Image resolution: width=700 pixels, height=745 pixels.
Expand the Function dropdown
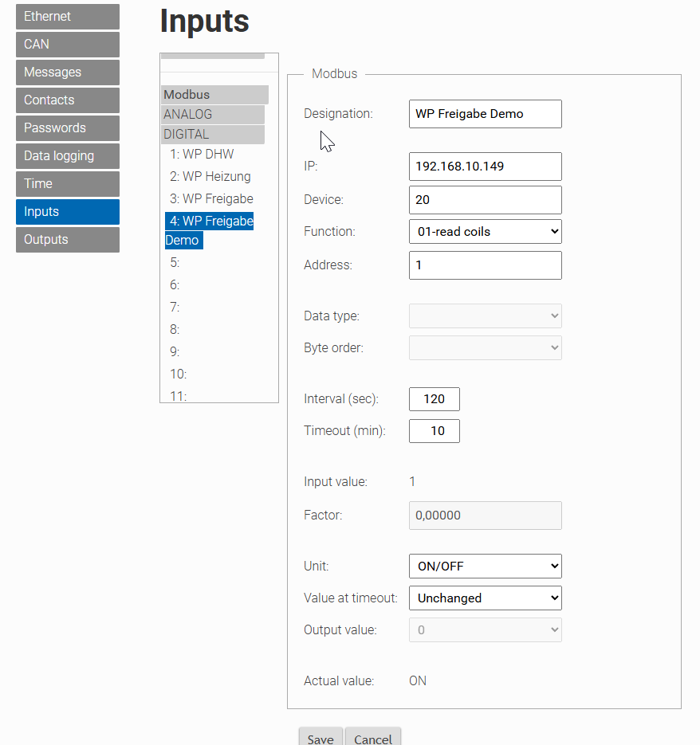pyautogui.click(x=485, y=231)
